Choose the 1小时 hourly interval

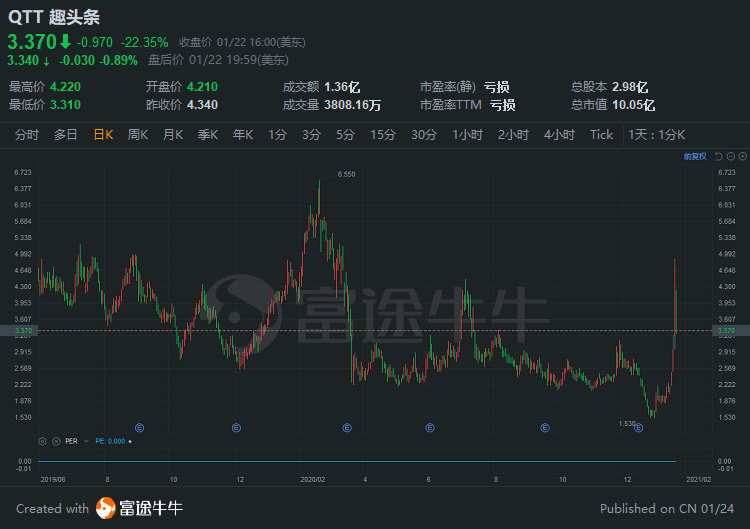[x=467, y=135]
